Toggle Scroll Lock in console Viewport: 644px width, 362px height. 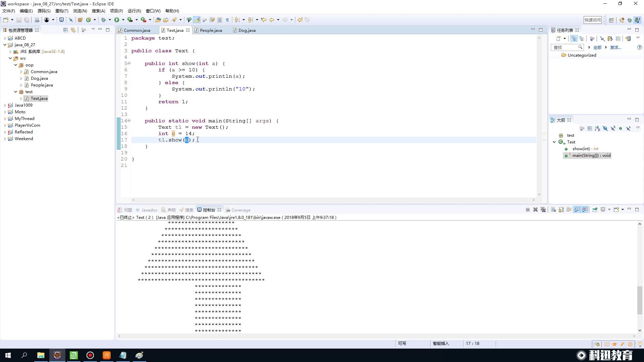561,210
